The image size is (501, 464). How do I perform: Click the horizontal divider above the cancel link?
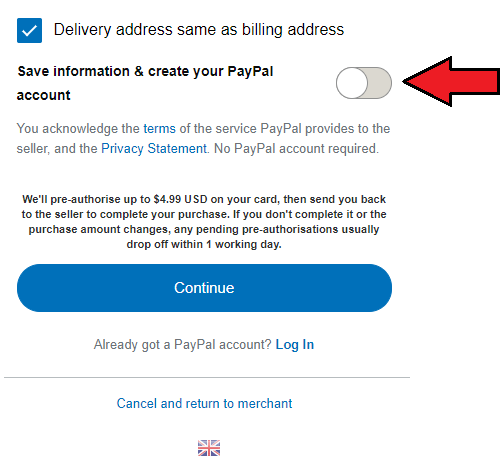[x=207, y=378]
